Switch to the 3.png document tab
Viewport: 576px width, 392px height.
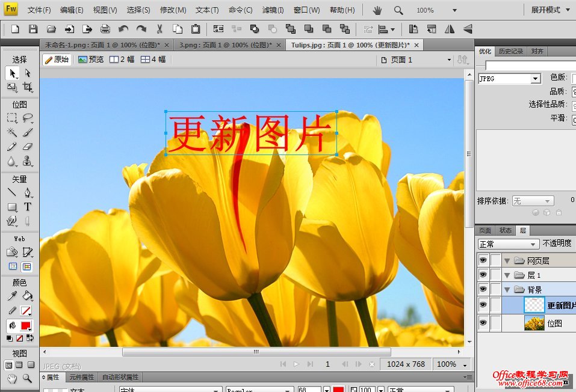222,45
